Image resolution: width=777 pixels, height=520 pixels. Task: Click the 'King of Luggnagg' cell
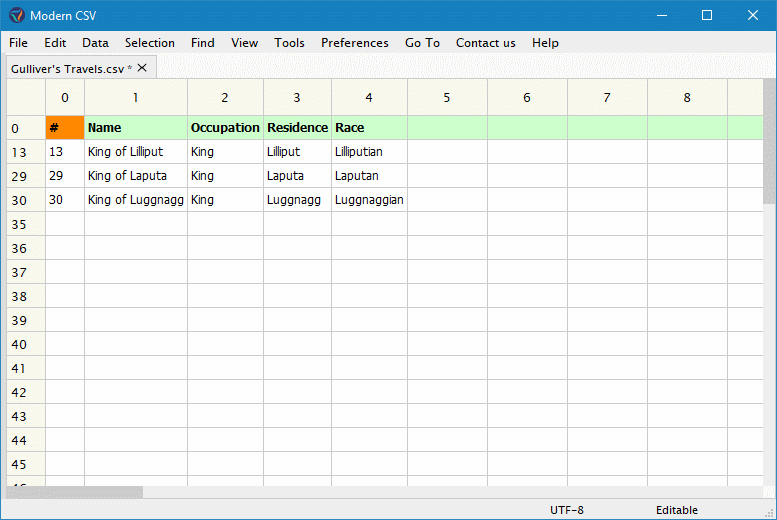136,200
